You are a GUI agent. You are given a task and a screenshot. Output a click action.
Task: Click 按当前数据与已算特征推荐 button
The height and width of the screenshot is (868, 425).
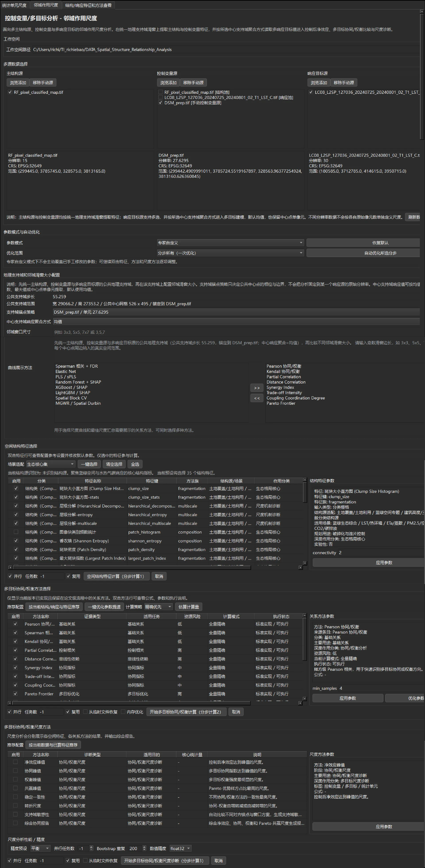[x=53, y=745]
